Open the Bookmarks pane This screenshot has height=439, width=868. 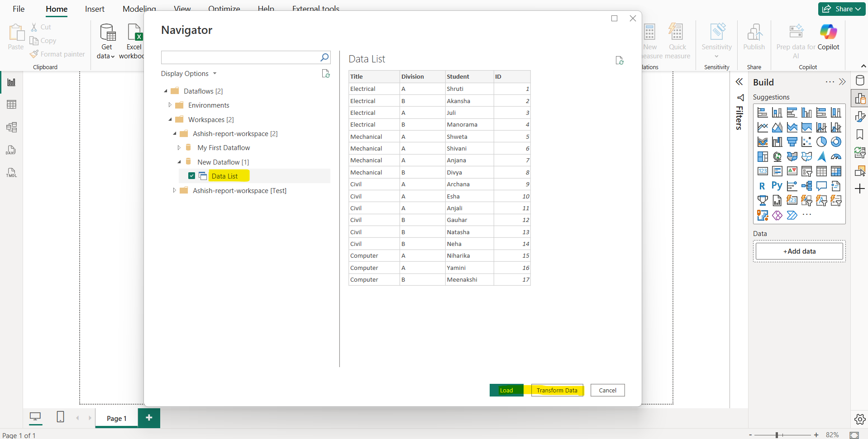coord(861,134)
